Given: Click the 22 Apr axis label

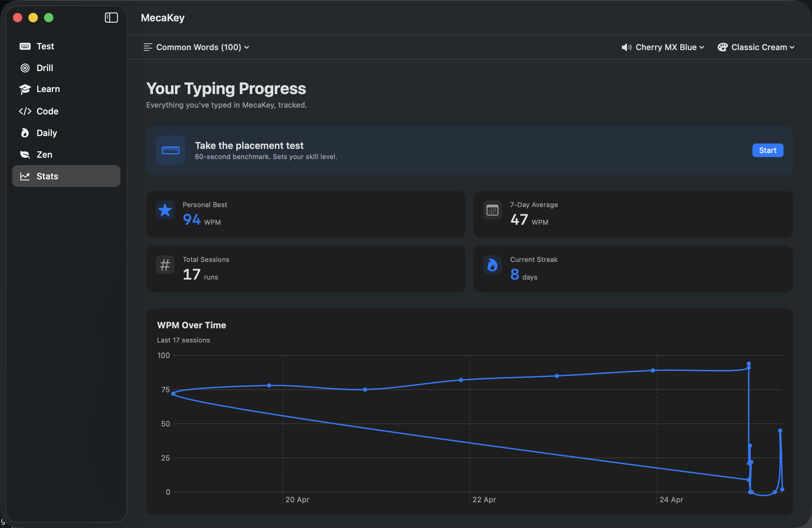Looking at the screenshot, I should 484,499.
